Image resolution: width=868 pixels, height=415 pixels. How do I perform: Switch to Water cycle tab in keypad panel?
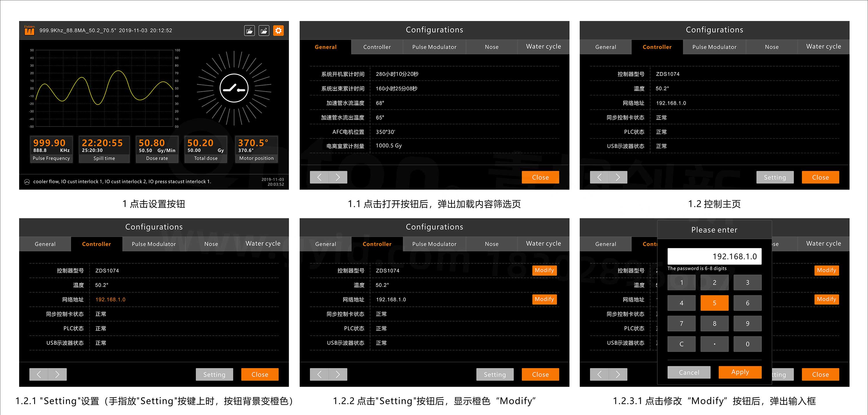click(823, 244)
